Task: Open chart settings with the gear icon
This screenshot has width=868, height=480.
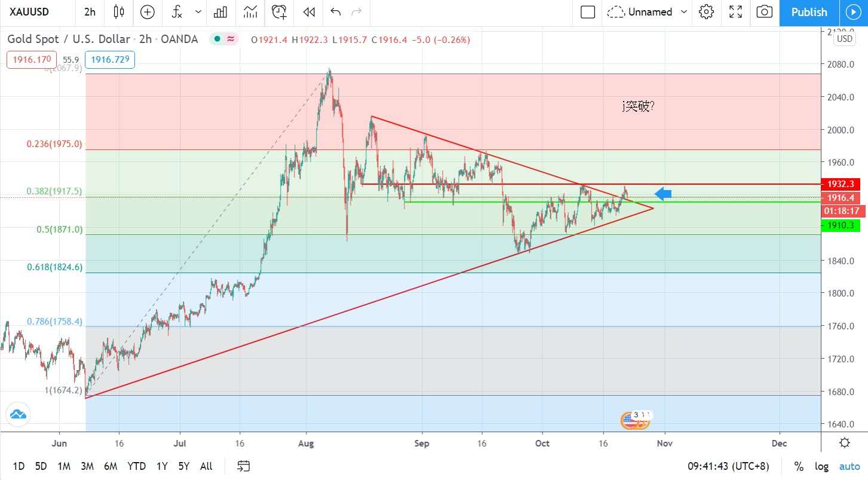Action: pyautogui.click(x=707, y=12)
